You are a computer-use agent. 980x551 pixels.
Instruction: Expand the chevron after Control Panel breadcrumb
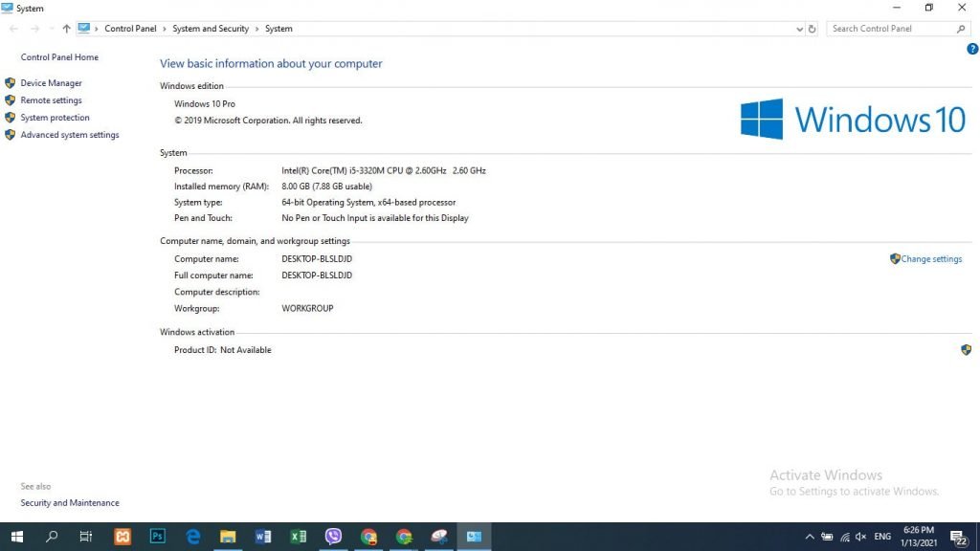pos(165,29)
